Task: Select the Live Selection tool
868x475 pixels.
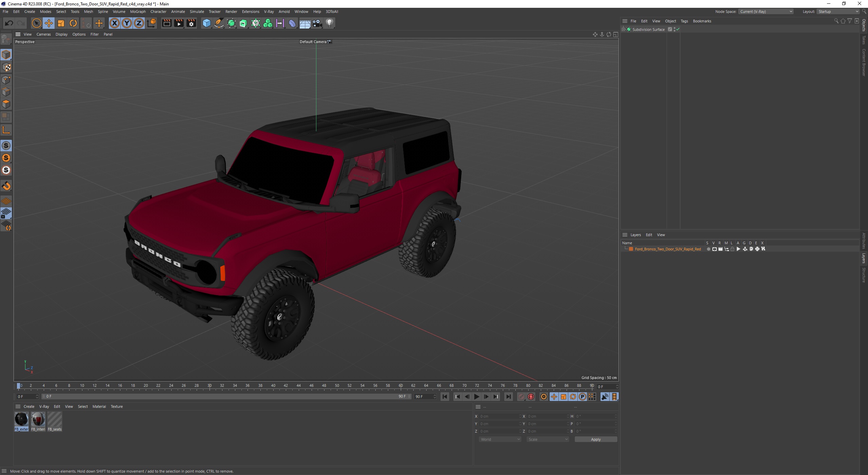Action: (36, 23)
